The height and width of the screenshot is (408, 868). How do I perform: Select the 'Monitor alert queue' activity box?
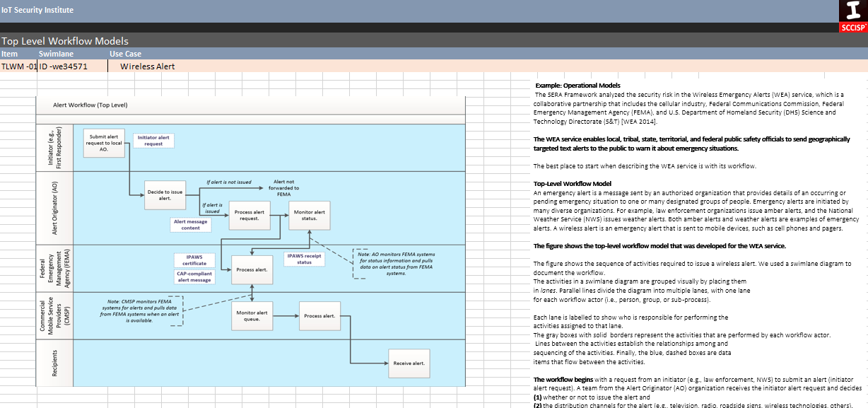pyautogui.click(x=252, y=316)
